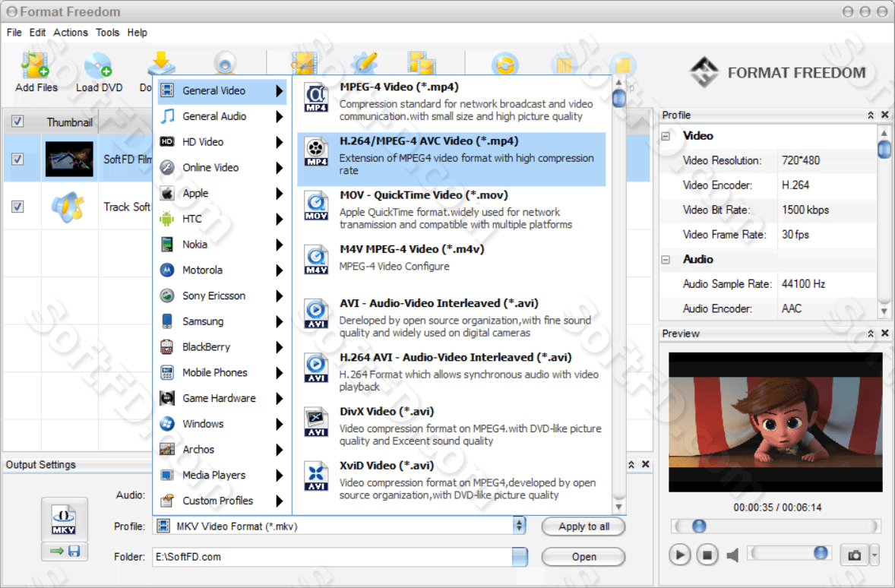
Task: Stop the preview playback
Action: coord(707,555)
